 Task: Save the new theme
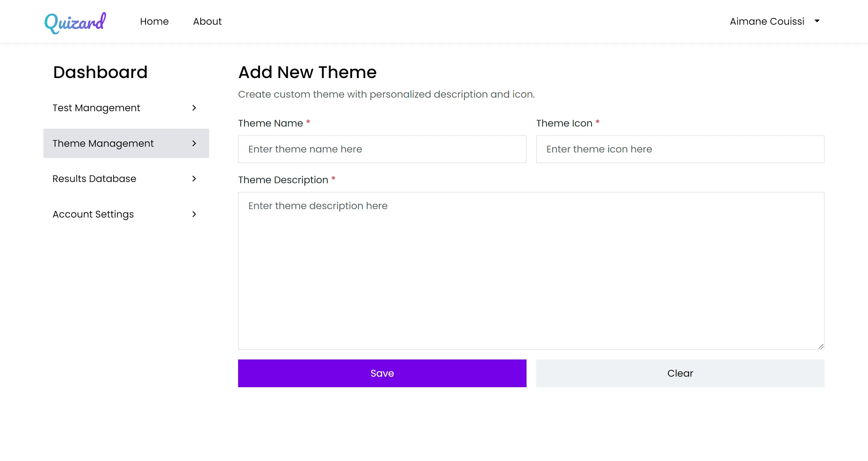click(382, 373)
